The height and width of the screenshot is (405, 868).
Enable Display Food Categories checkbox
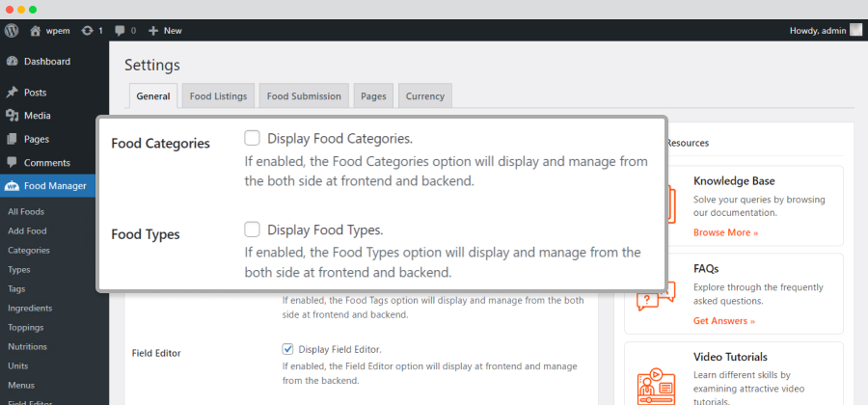(253, 138)
